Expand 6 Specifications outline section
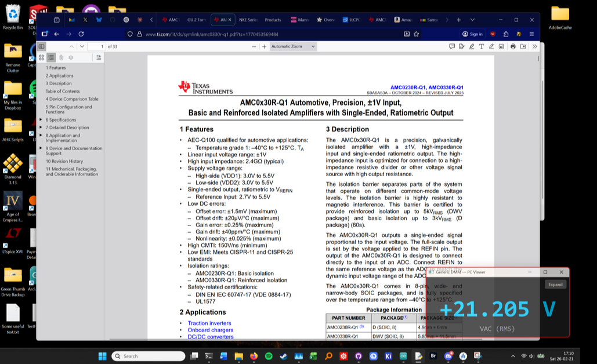Screen dimensions: 597x364 (x=41, y=119)
